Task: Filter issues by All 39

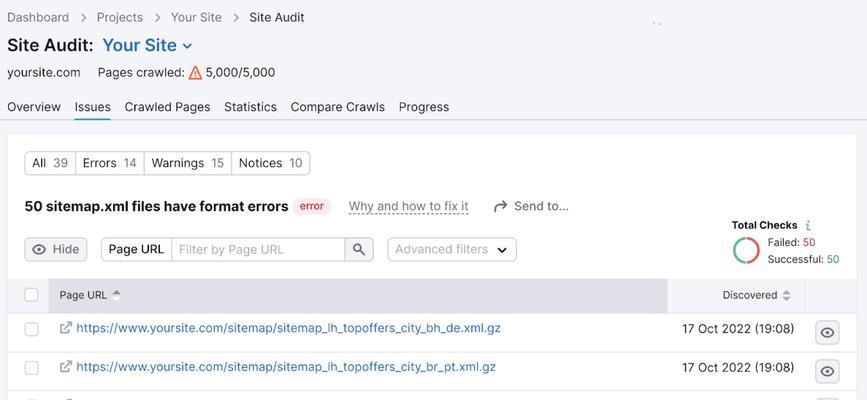Action: click(x=50, y=163)
